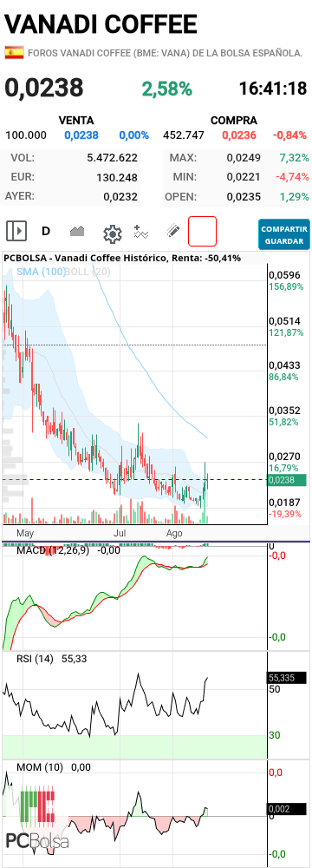312x868 pixels.
Task: Click the BOLL (20) indicator label
Action: [88, 271]
